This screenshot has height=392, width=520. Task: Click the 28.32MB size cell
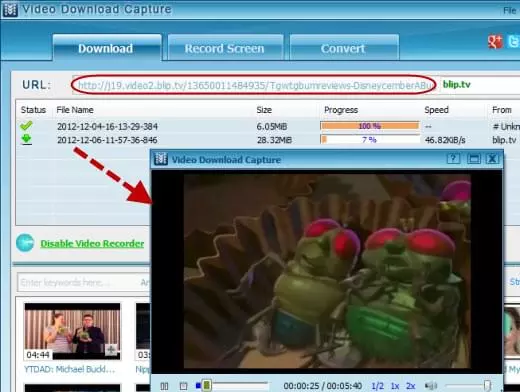click(x=274, y=140)
